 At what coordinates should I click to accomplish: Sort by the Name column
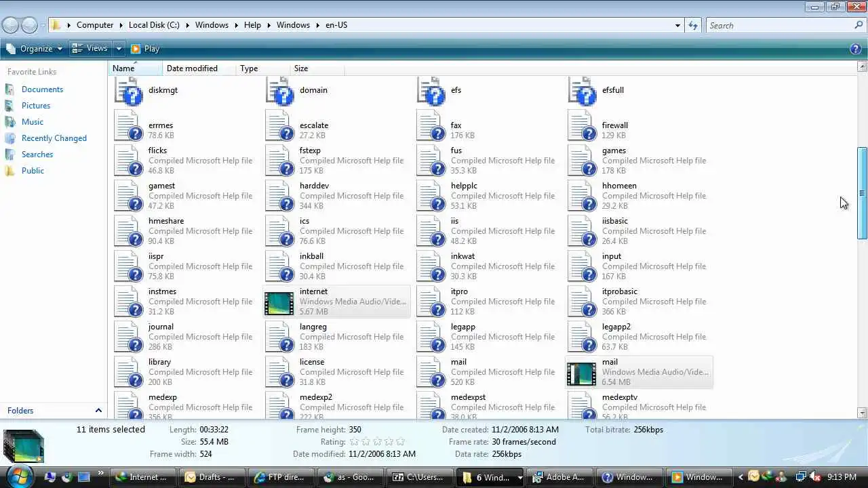click(136, 68)
